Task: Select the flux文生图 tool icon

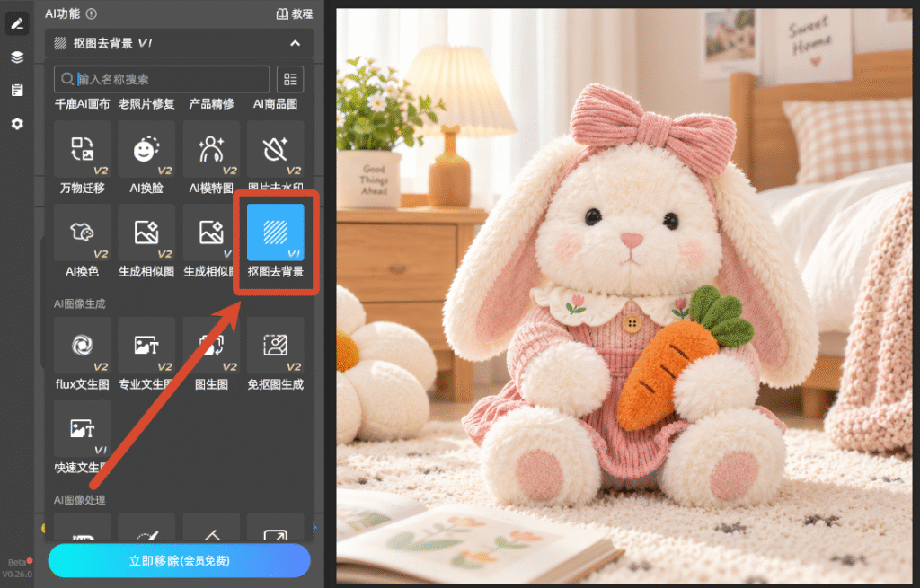Action: [82, 346]
